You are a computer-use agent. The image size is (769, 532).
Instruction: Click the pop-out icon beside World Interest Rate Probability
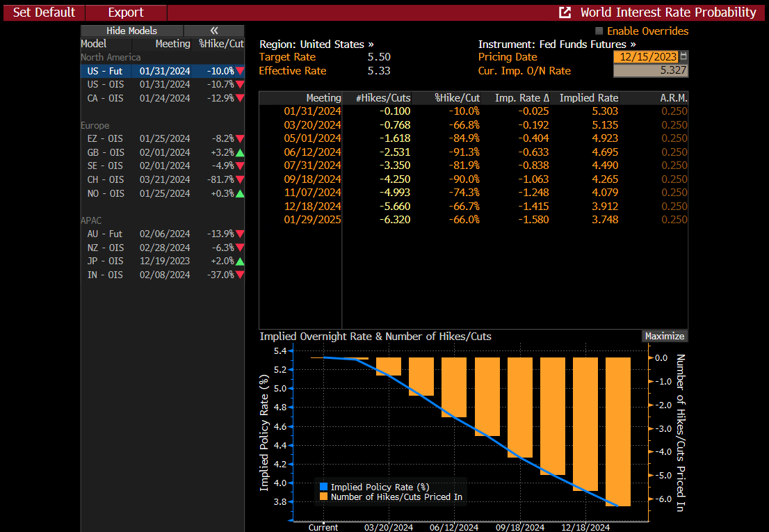click(x=565, y=13)
